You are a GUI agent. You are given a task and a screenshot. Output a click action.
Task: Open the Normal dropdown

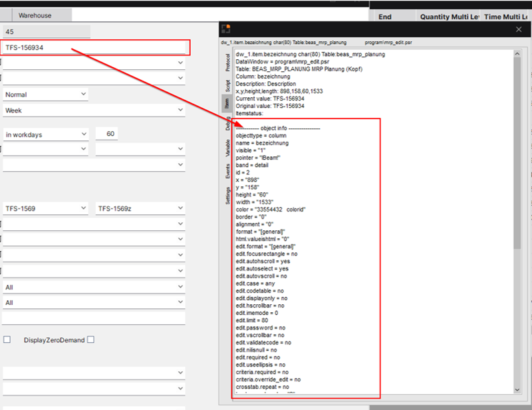click(45, 95)
